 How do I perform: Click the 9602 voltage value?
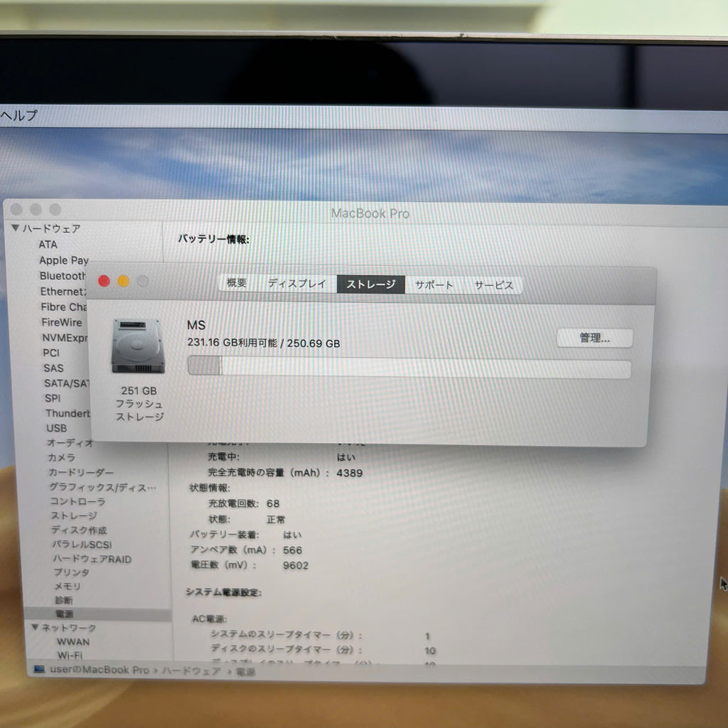295,565
